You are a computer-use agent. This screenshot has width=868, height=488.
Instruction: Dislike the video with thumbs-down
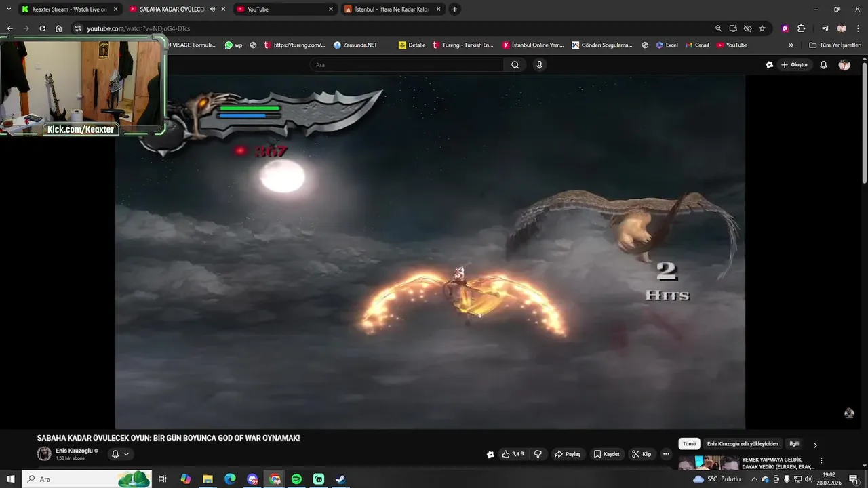coord(538,454)
